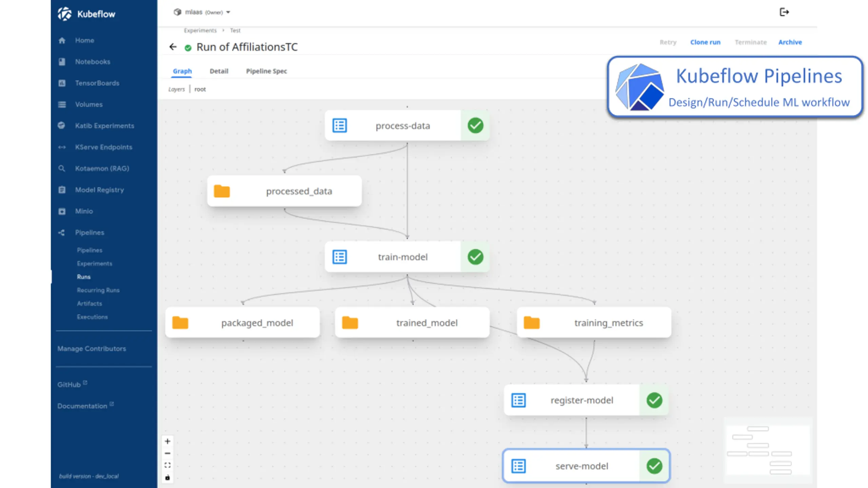Click process-data success checkmark
Image resolution: width=868 pixels, height=488 pixels.
[475, 125]
